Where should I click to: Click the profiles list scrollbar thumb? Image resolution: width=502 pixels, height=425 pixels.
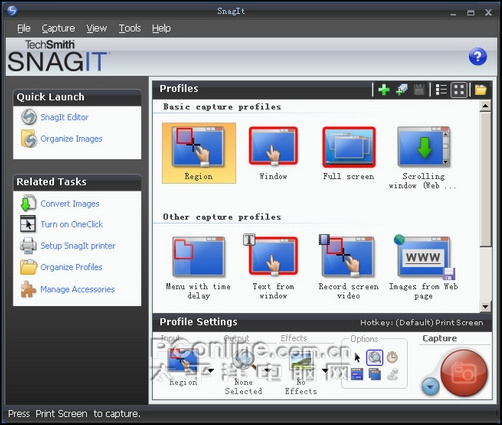[485, 179]
